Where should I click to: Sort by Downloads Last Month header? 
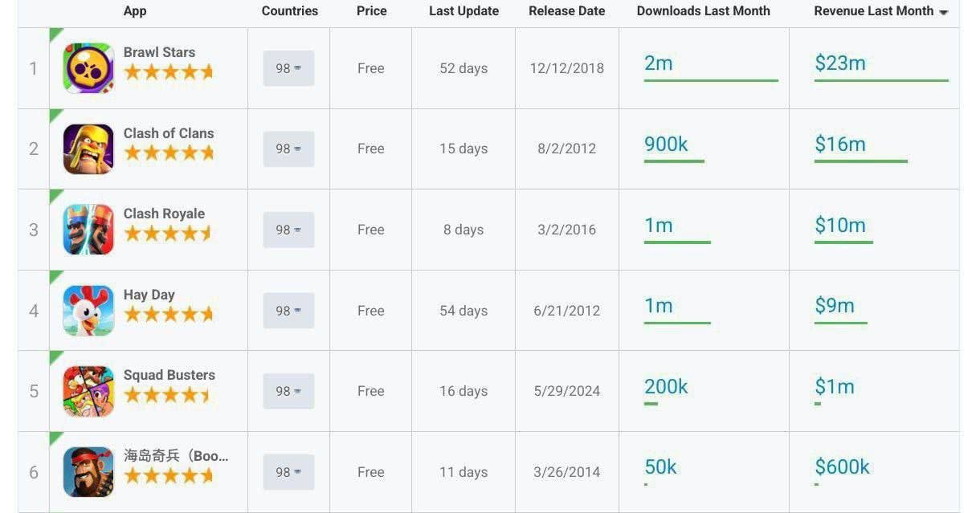tap(703, 11)
